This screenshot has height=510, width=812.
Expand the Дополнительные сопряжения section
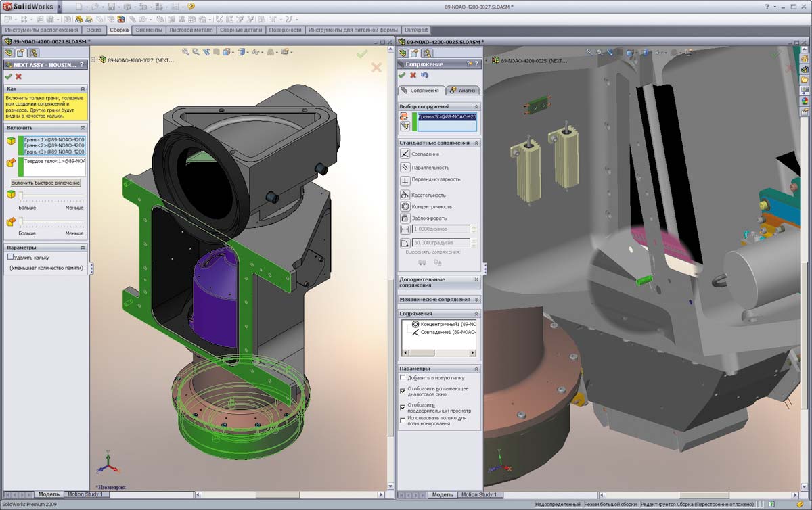(x=476, y=279)
